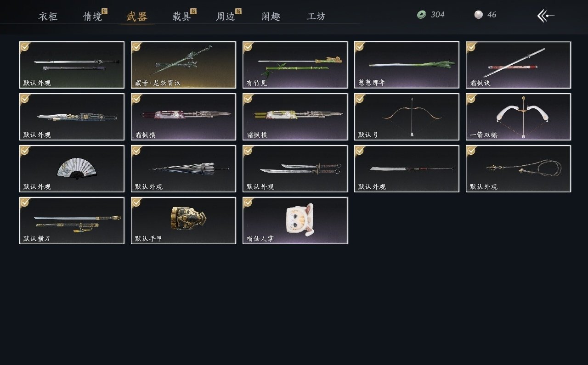Click the back arrow icon
The height and width of the screenshot is (365, 588).
point(546,16)
